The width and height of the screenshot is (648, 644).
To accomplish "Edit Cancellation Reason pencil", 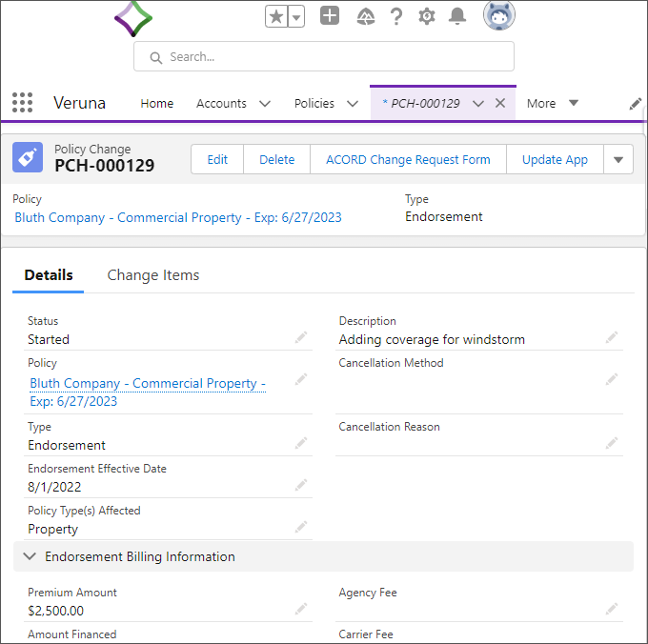I will pos(612,443).
